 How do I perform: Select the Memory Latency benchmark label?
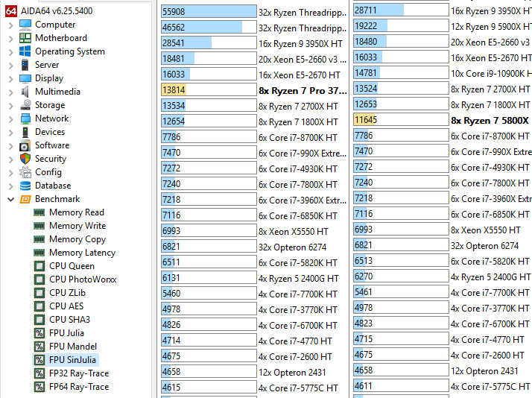tap(83, 253)
